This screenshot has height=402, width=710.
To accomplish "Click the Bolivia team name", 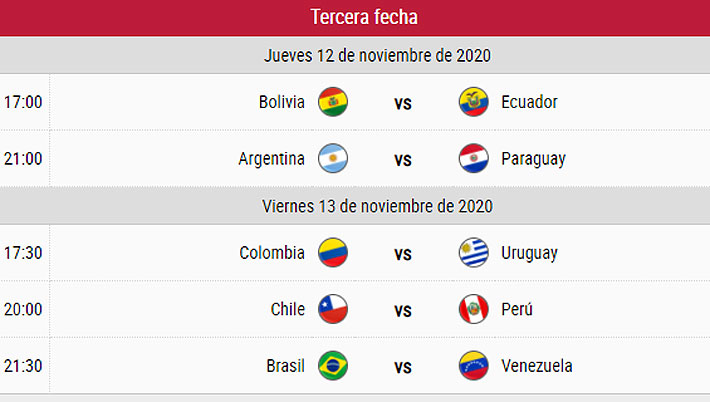I will click(x=281, y=102).
